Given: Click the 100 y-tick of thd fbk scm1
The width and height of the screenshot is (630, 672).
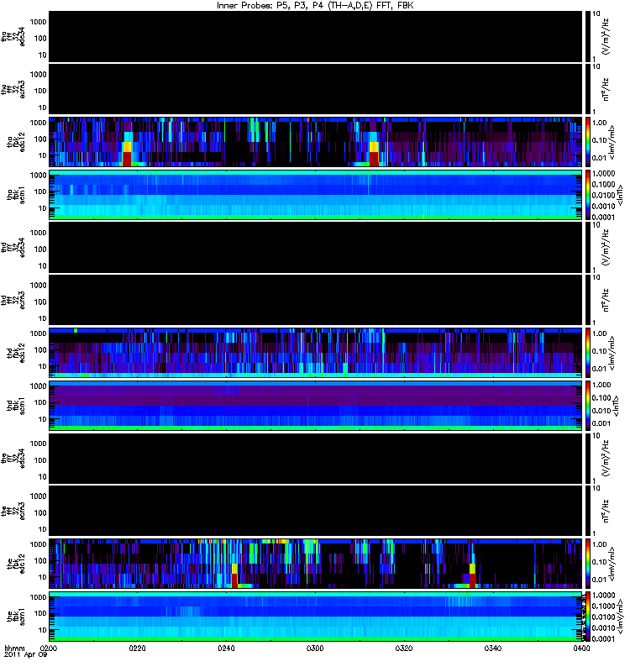Looking at the screenshot, I should 40,403.
